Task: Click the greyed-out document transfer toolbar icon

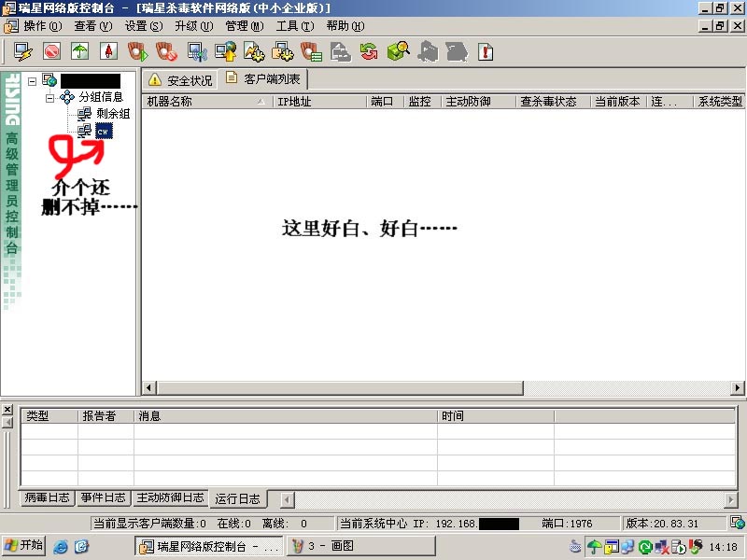Action: tap(341, 51)
